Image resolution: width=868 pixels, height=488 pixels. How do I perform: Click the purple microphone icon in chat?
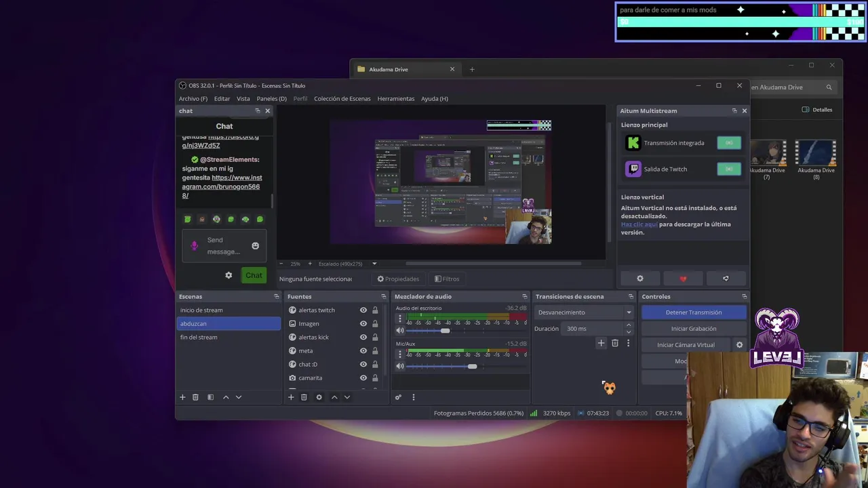click(x=195, y=245)
